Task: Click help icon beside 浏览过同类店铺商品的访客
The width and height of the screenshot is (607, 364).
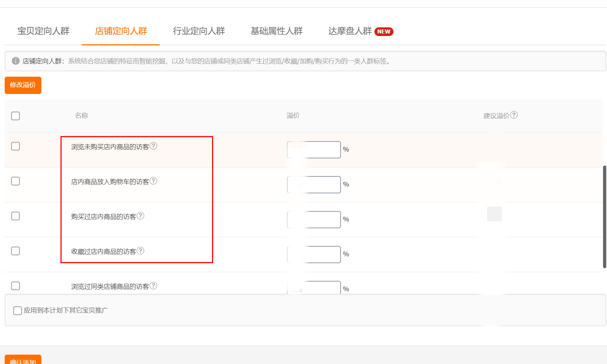Action: (153, 286)
